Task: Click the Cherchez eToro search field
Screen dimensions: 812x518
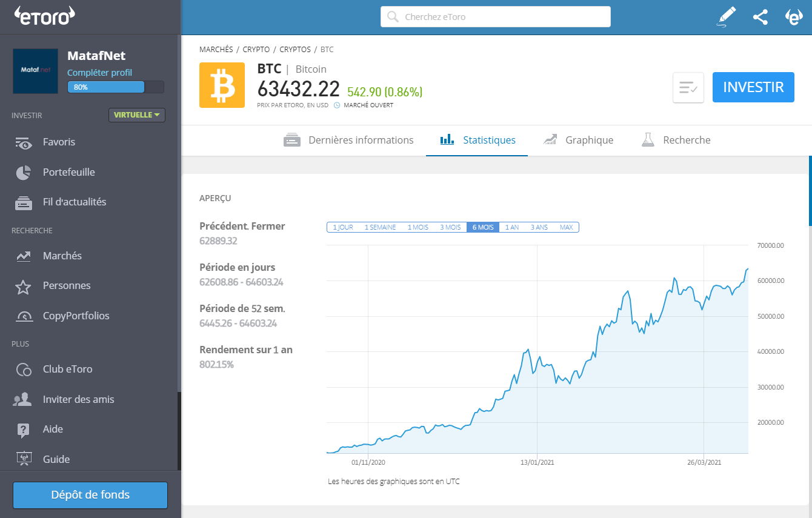Action: point(496,17)
